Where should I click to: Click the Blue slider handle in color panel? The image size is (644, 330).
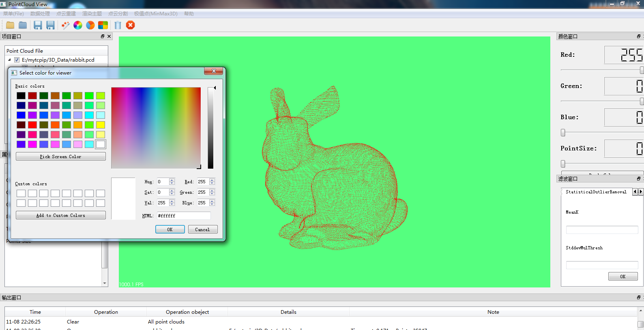[x=563, y=133]
